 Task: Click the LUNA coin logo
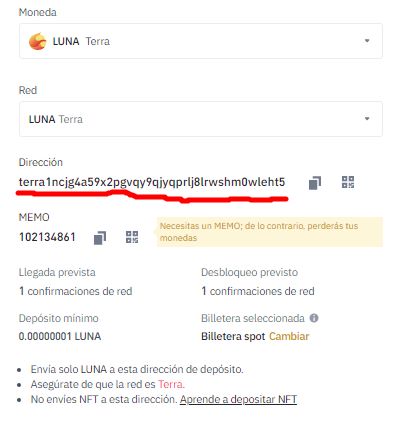tap(38, 41)
